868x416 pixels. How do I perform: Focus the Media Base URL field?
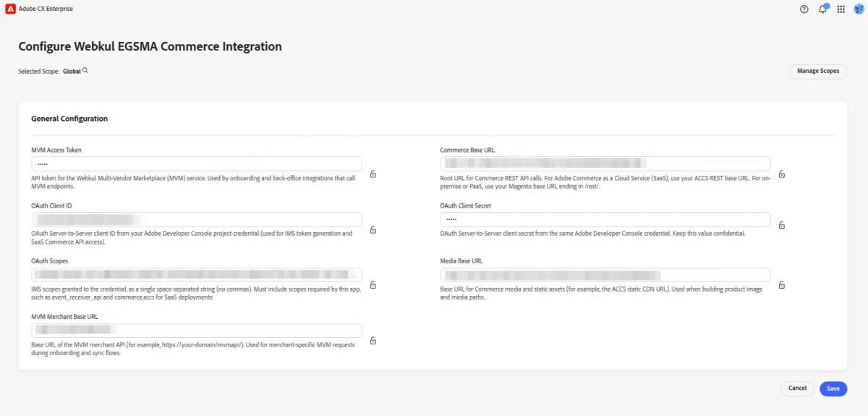pyautogui.click(x=605, y=275)
